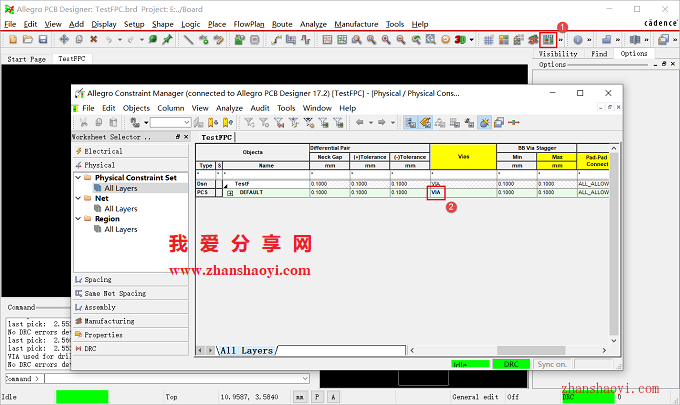Open the Electrical worksheet section
The width and height of the screenshot is (680, 405).
tap(131, 151)
